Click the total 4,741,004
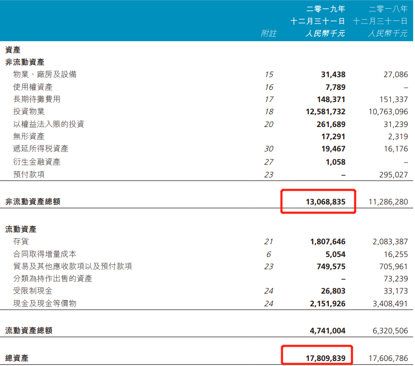Screen dimensions: 415x366 pos(328,331)
